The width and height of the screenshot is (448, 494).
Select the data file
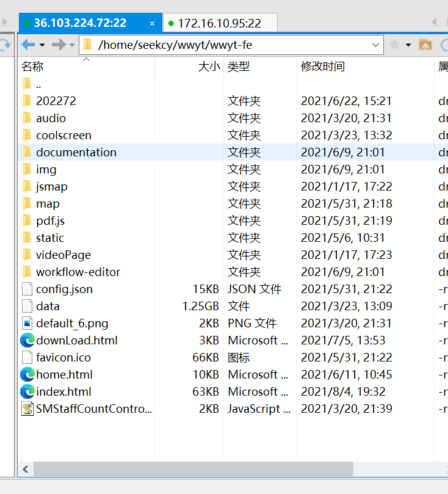48,306
